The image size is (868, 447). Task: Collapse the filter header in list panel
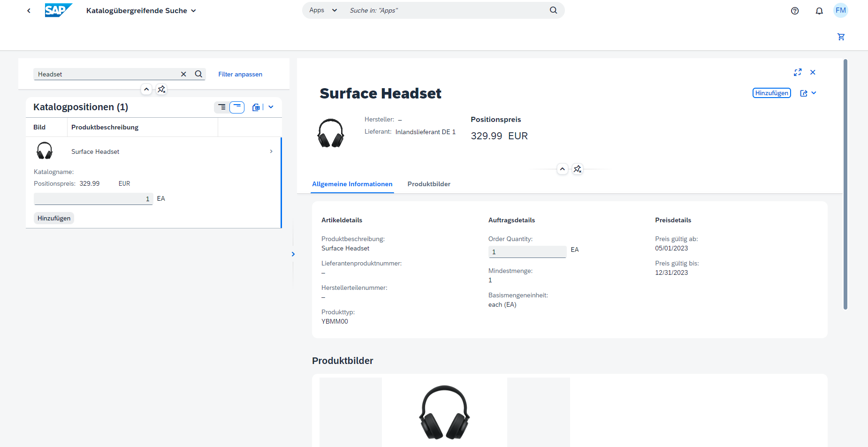coord(146,89)
